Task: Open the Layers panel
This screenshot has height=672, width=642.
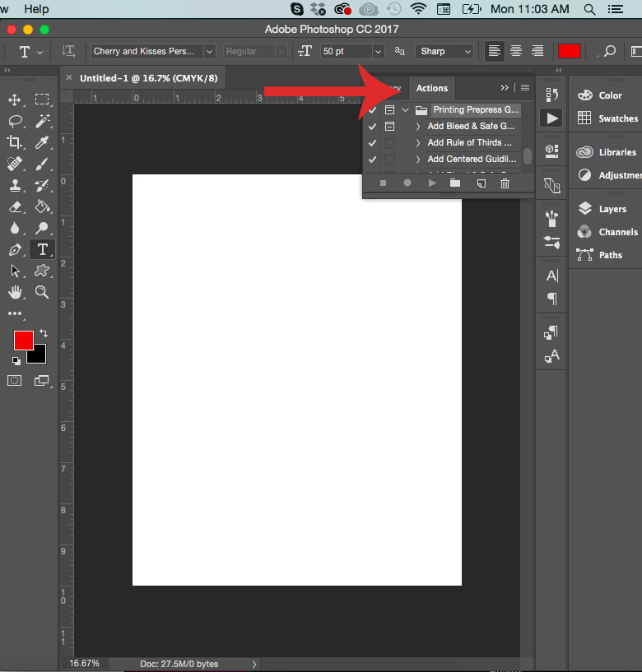Action: click(x=612, y=209)
